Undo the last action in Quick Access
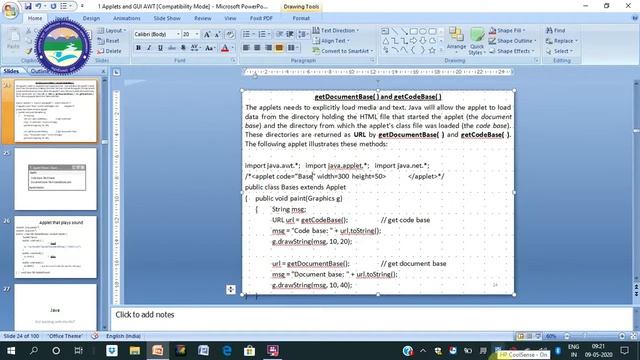 (38, 6)
